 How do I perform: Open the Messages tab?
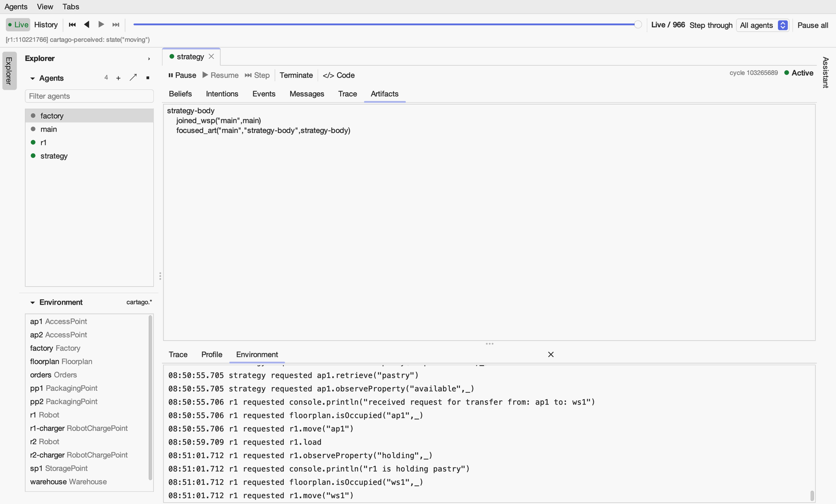click(307, 94)
